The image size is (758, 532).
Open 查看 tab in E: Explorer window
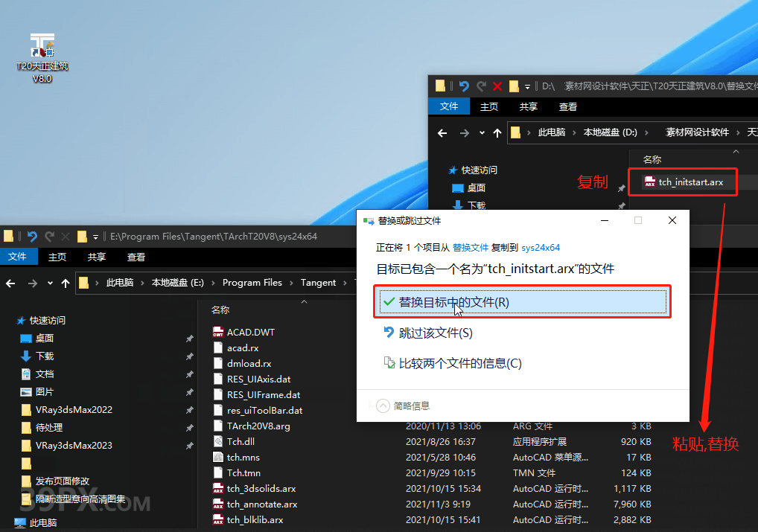(x=136, y=257)
